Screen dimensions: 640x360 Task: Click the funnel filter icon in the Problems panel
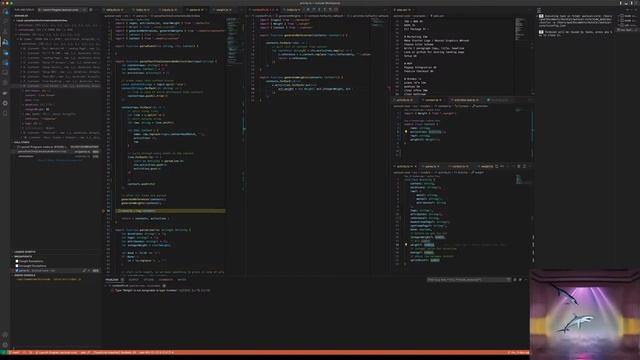pos(508,280)
